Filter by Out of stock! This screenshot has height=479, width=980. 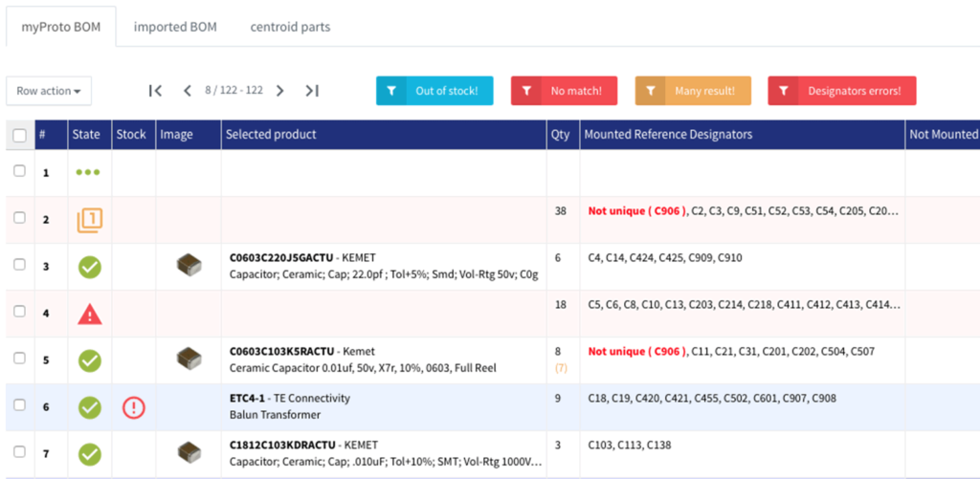(x=434, y=91)
